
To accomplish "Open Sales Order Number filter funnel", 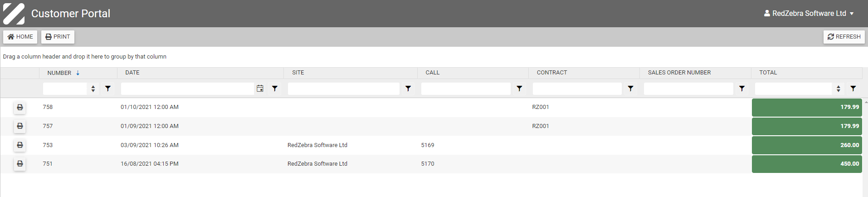I will point(742,89).
